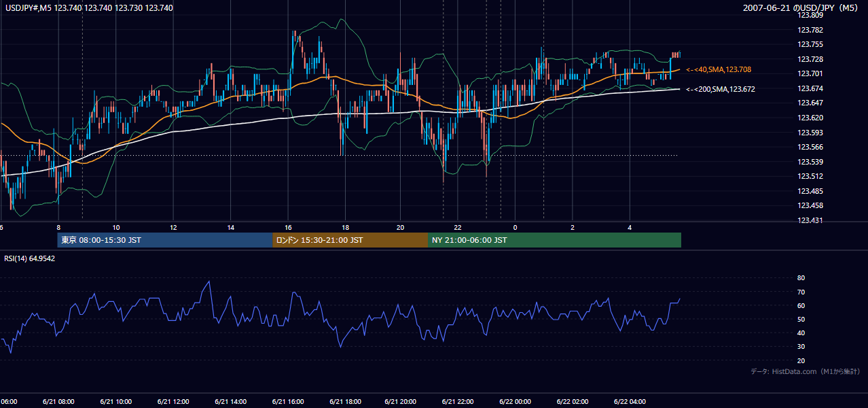Click hour label 22 under the price chart
Viewport: 868px width, 408px height.
(x=458, y=227)
